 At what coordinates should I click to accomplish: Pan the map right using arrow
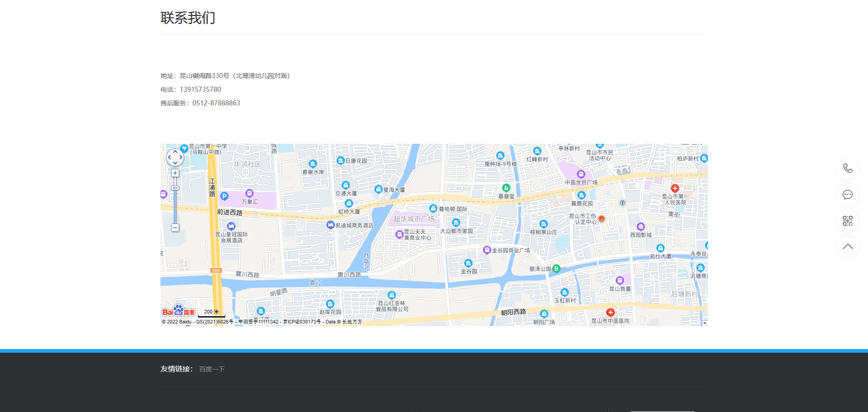tap(181, 157)
